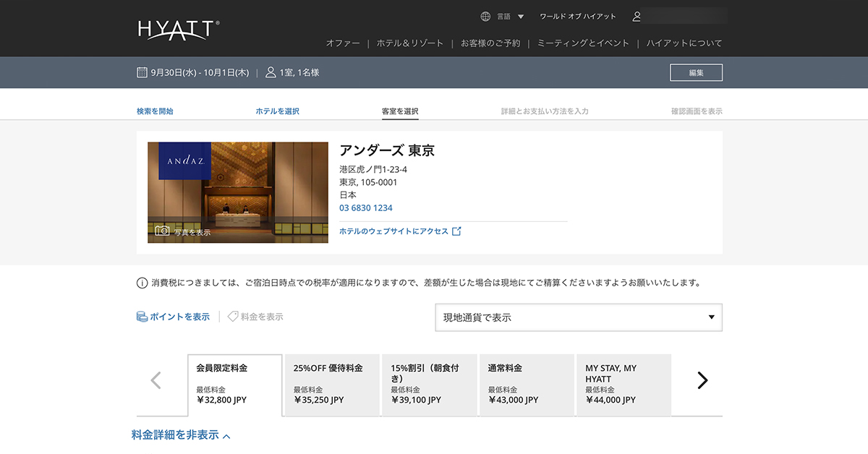This screenshot has height=454, width=868.
Task: Click the globe language icon
Action: [485, 16]
